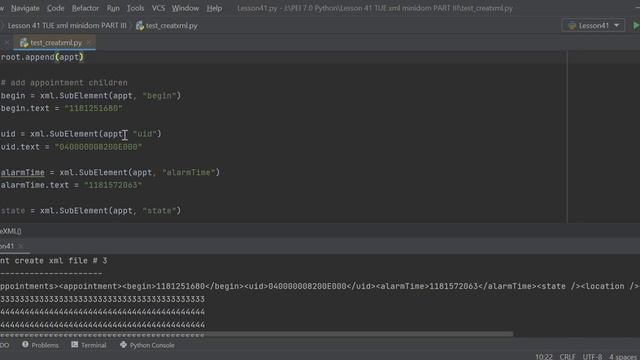Image resolution: width=640 pixels, height=360 pixels.
Task: Click the row of 3s in console output
Action: click(102, 299)
